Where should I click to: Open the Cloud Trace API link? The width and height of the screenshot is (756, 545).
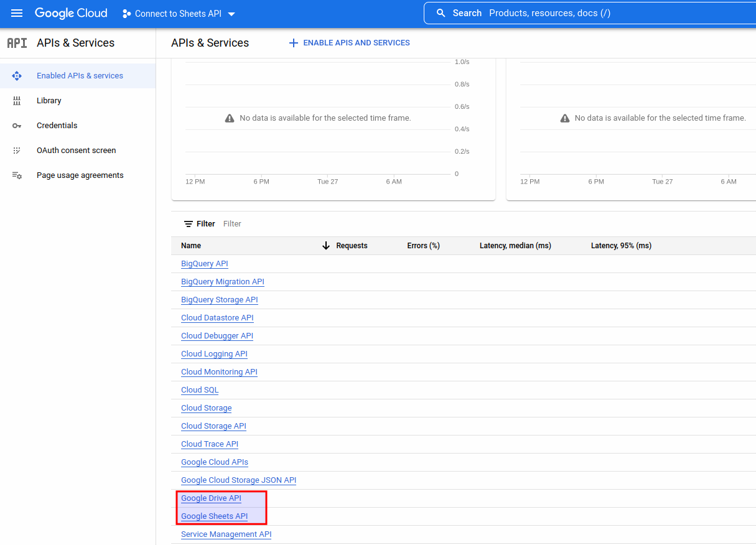tap(210, 444)
